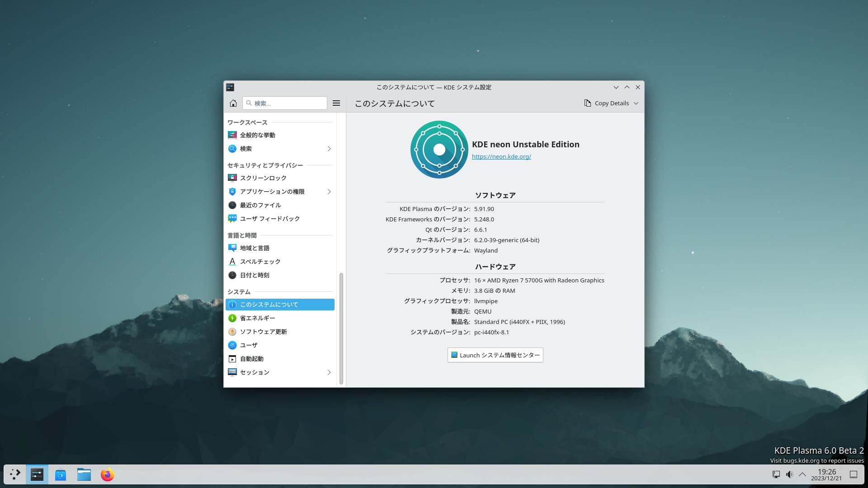Open the neon.kde.org link

click(501, 156)
